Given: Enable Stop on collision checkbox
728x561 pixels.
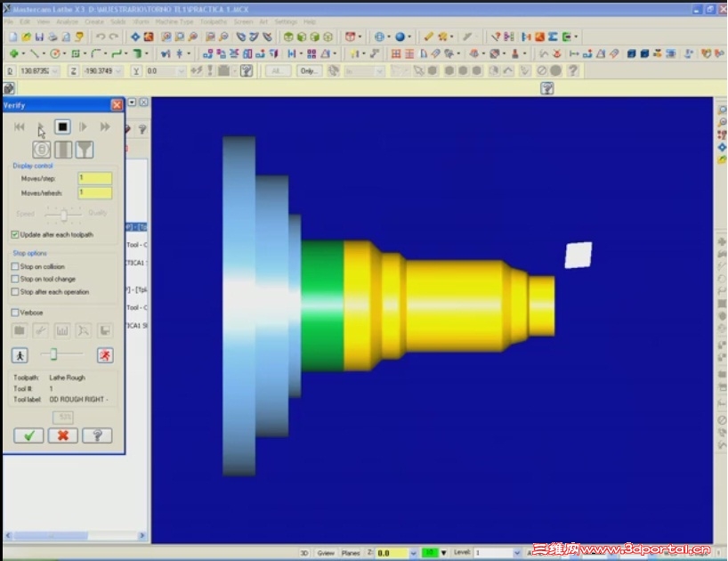Looking at the screenshot, I should tap(15, 266).
